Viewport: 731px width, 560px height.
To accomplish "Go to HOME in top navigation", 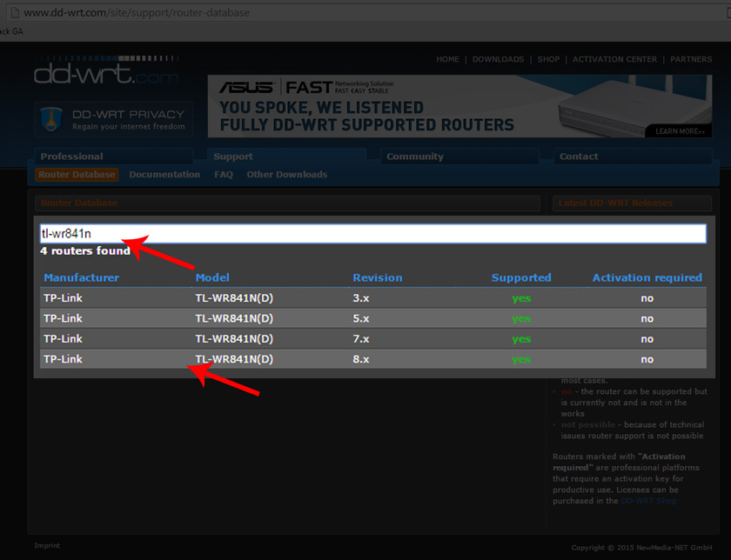I will pos(447,59).
